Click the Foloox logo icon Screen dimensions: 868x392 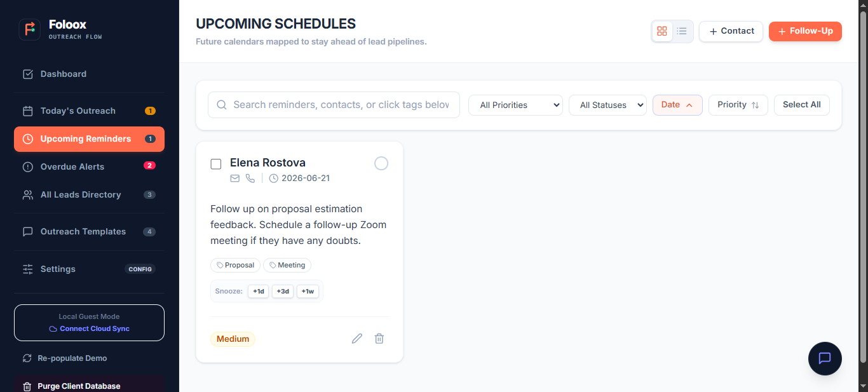[29, 29]
